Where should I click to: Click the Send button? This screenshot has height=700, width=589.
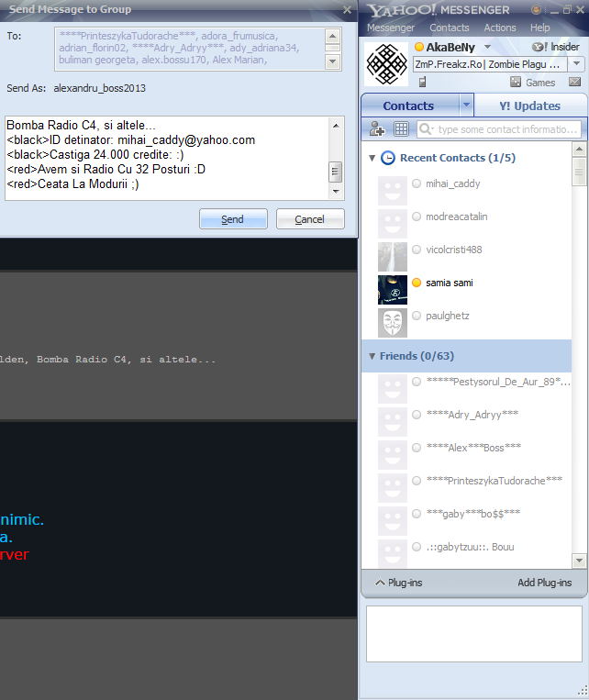(x=233, y=218)
